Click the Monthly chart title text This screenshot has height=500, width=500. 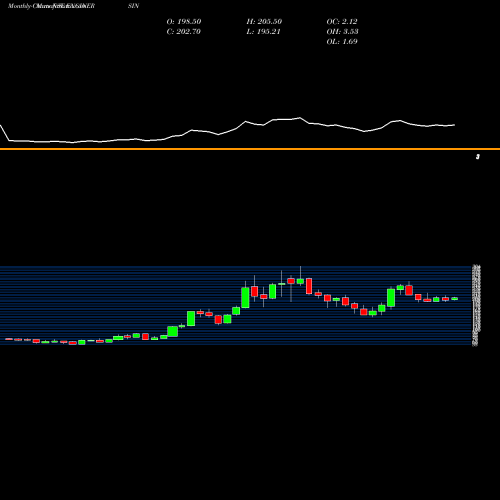(x=51, y=6)
